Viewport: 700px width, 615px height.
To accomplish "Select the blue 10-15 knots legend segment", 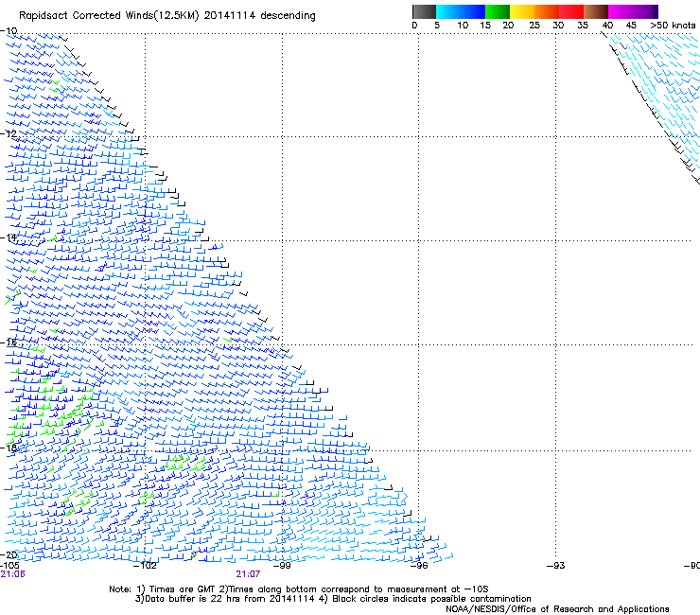I will coord(473,11).
